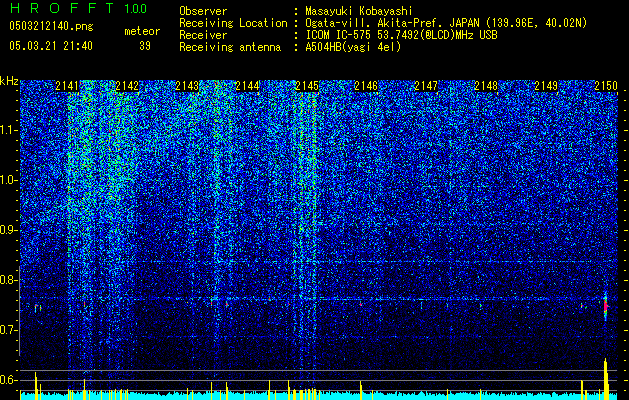
Task: Click the receiver value ICOM IC-575
Action: pyautogui.click(x=401, y=35)
